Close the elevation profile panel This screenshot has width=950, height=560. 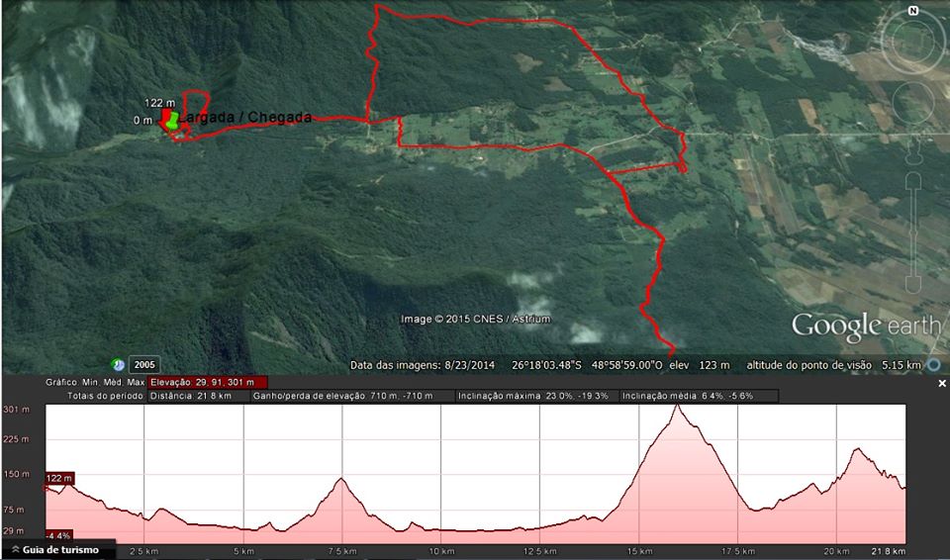coord(941,383)
